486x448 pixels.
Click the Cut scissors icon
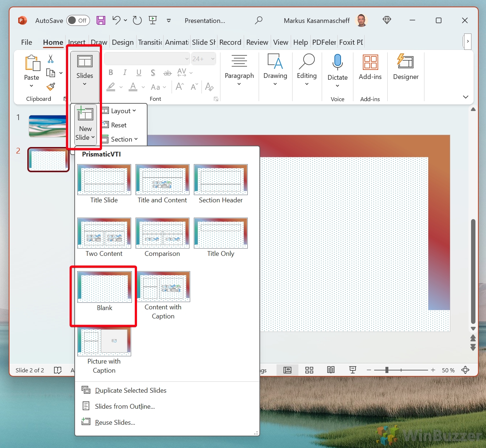coord(51,59)
